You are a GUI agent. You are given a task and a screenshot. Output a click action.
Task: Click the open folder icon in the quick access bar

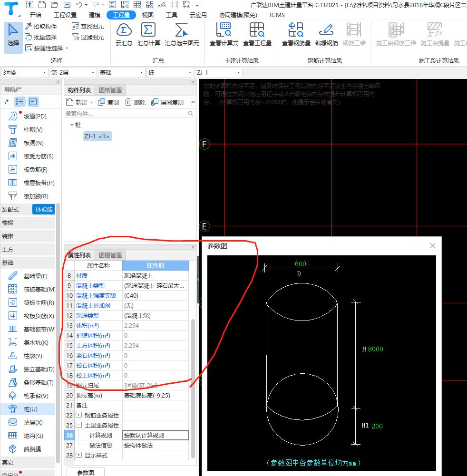pyautogui.click(x=54, y=5)
